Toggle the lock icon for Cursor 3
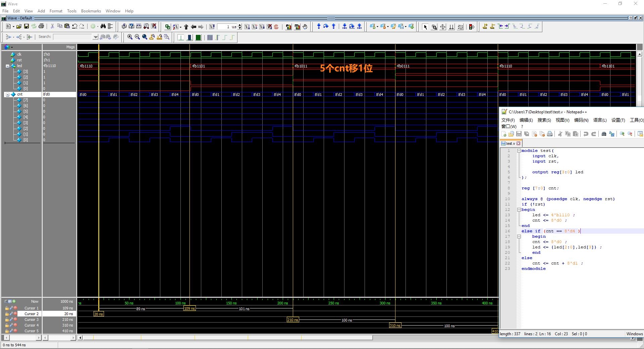 coord(7,319)
